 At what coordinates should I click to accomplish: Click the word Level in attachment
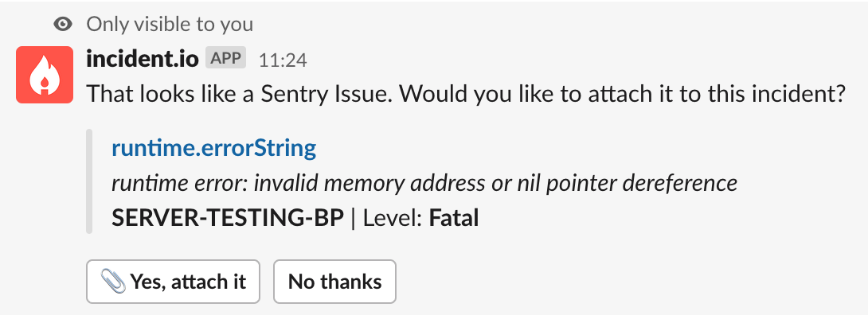tap(393, 219)
